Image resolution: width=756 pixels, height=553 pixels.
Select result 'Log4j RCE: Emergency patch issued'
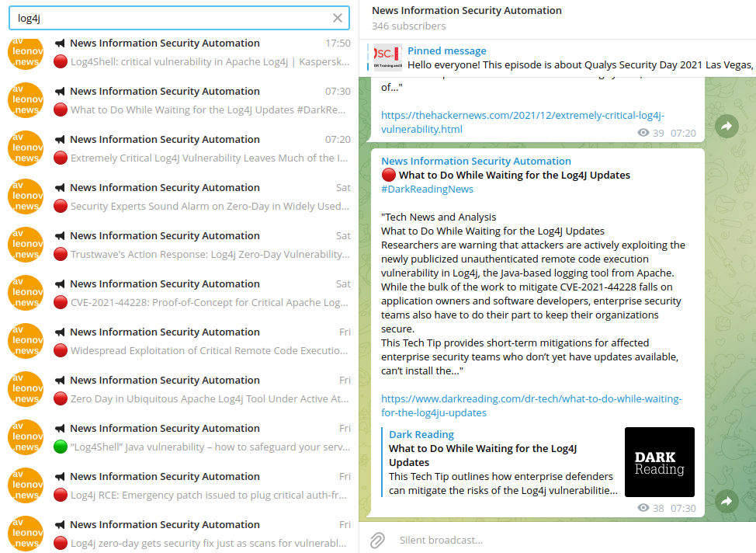click(x=179, y=486)
